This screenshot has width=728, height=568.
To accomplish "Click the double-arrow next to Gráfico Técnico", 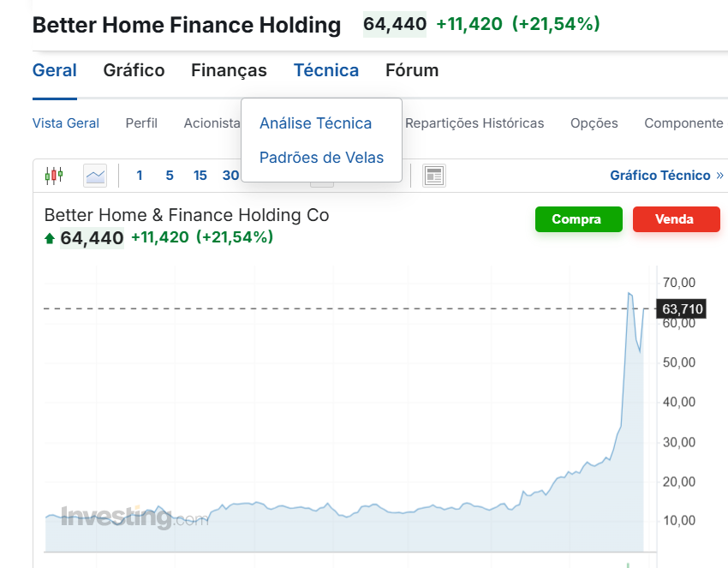I will pos(719,176).
